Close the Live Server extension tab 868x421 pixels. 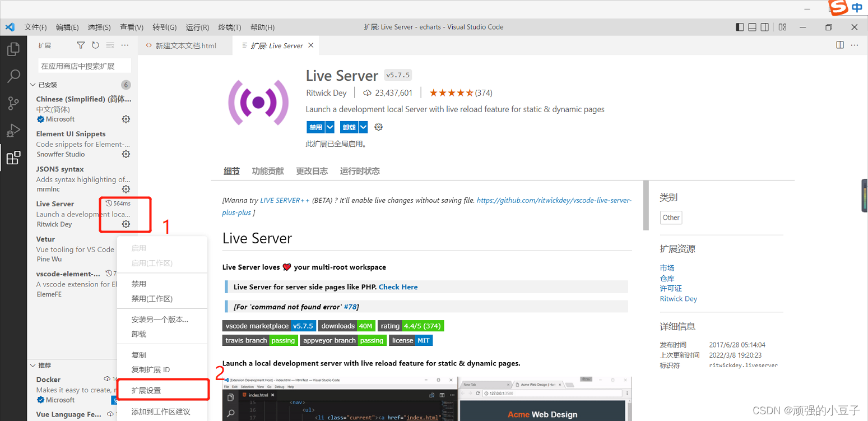tap(311, 45)
